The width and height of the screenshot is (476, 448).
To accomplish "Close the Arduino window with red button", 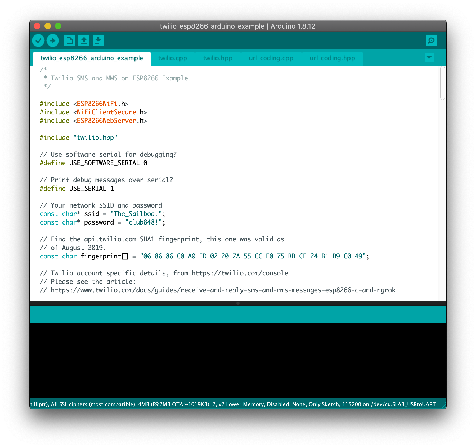I will click(37, 26).
